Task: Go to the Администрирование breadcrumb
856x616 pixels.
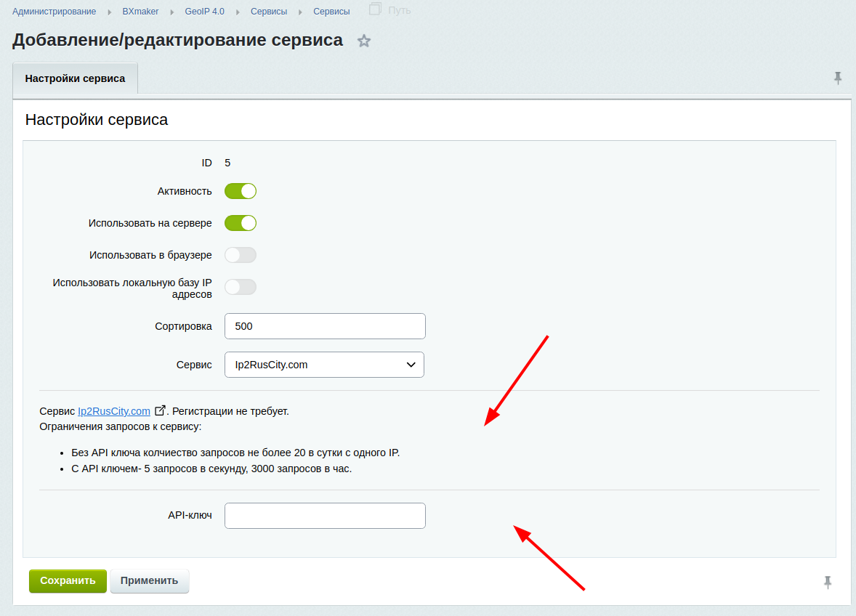Action: point(54,12)
